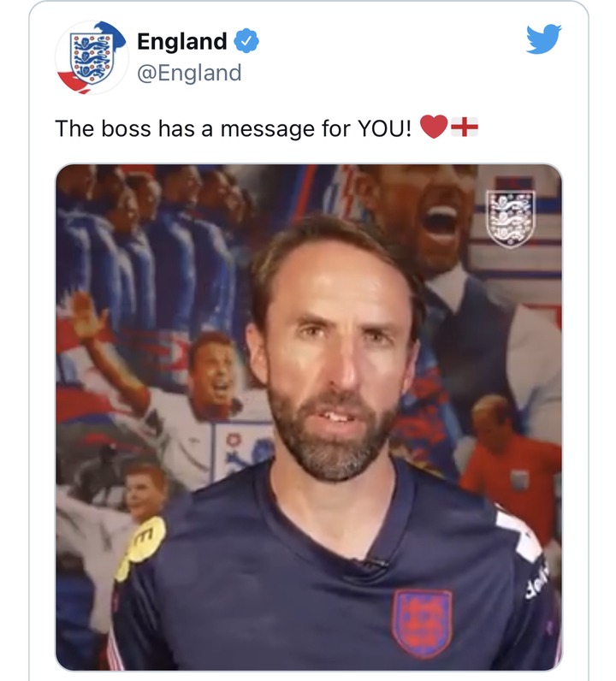Click the word "YOU!" in the tweet
616x681 pixels.
point(384,128)
